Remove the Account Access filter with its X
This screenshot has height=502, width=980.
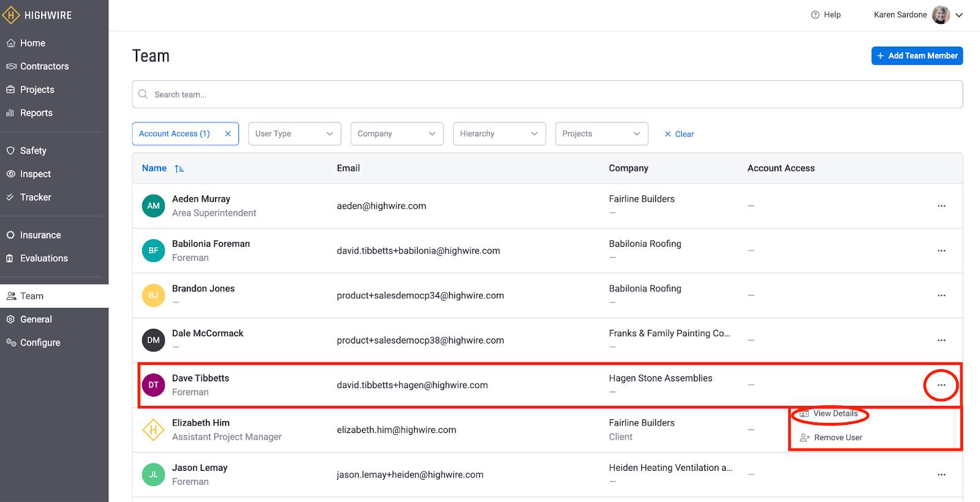[x=228, y=133]
